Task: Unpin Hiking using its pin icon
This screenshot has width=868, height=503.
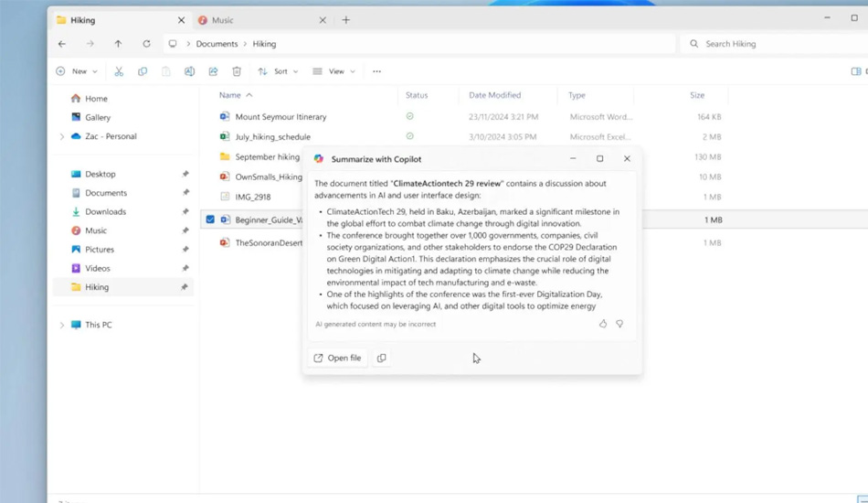Action: click(185, 287)
